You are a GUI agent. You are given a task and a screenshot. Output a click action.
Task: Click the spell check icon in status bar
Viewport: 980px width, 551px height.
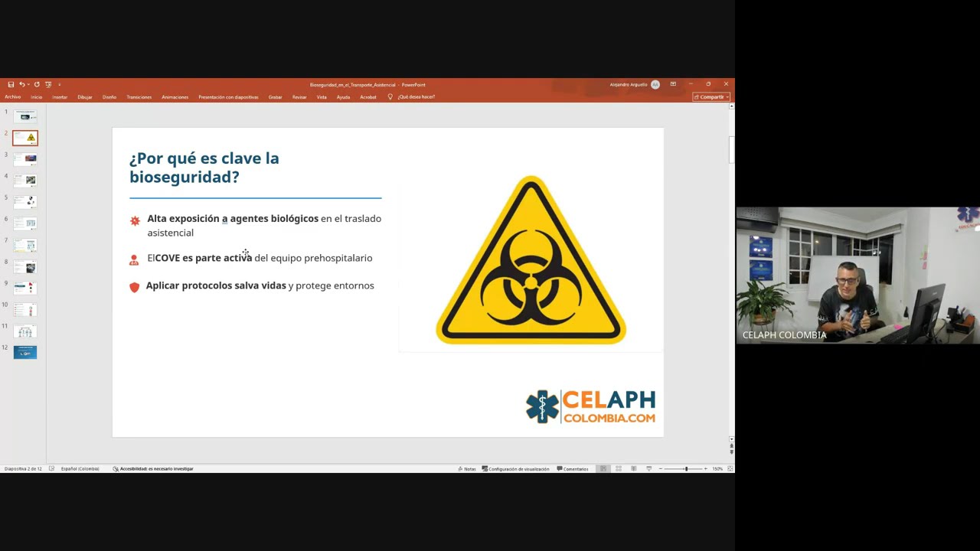click(51, 468)
